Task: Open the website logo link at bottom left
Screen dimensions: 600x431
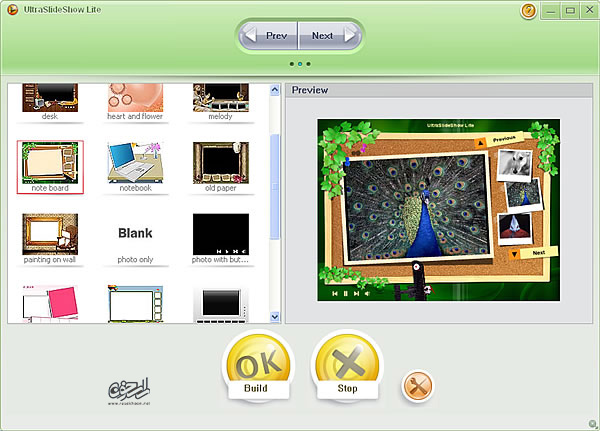Action: coord(129,391)
